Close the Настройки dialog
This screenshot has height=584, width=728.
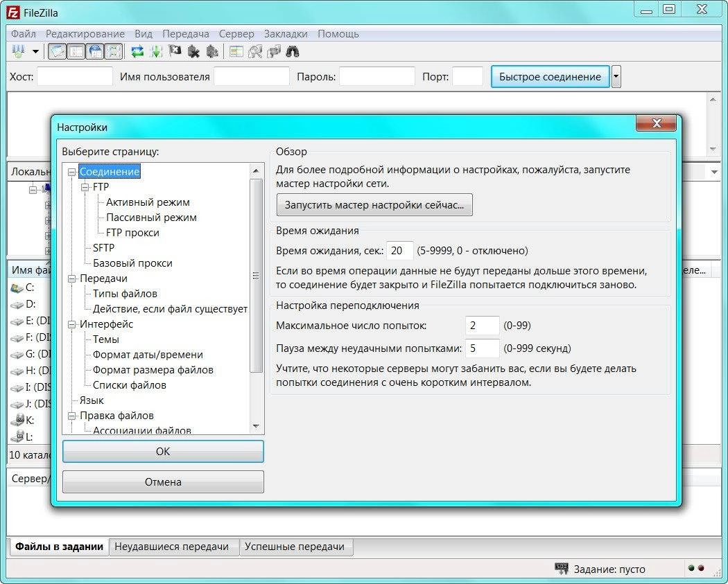tap(656, 123)
